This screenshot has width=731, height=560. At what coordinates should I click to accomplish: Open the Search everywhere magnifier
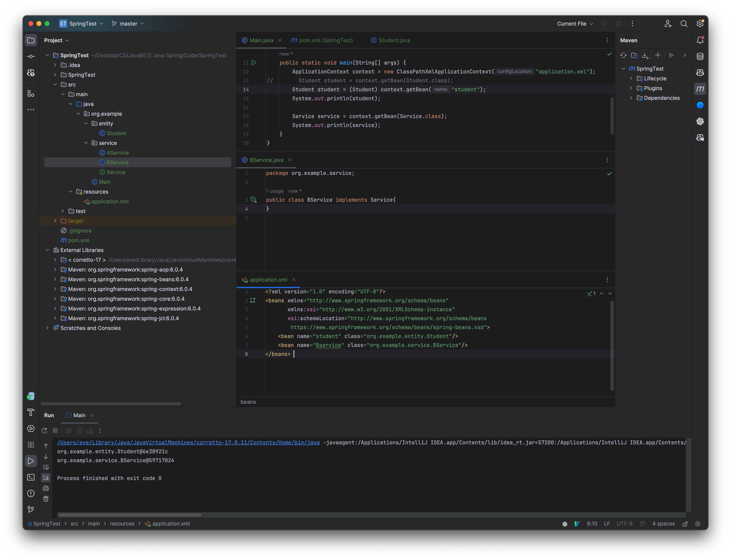click(x=684, y=23)
